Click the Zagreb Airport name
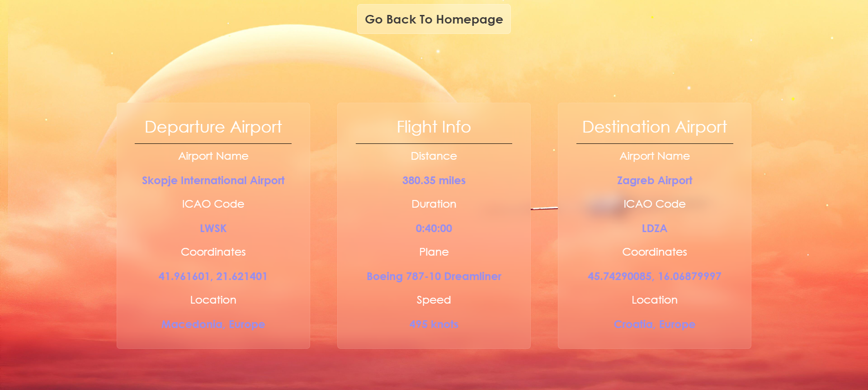 (654, 181)
